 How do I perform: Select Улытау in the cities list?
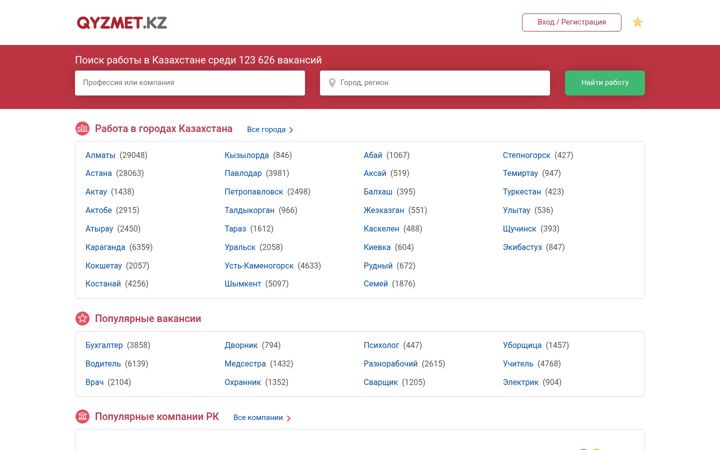click(x=517, y=210)
